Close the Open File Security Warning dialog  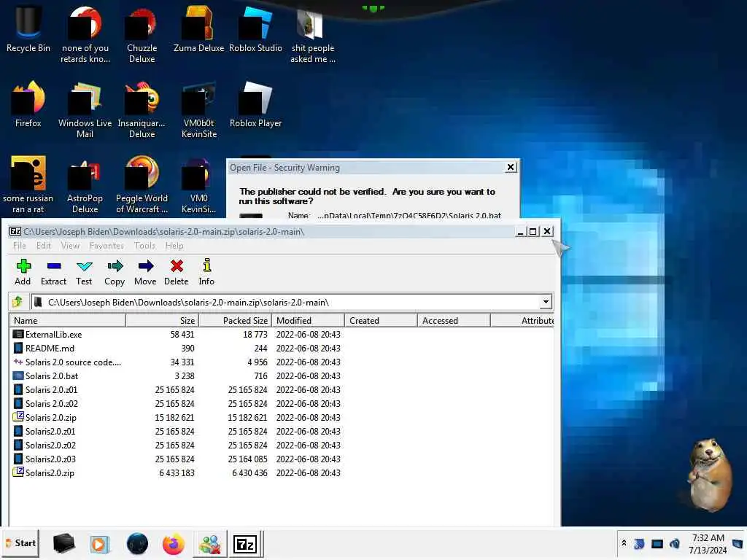511,167
